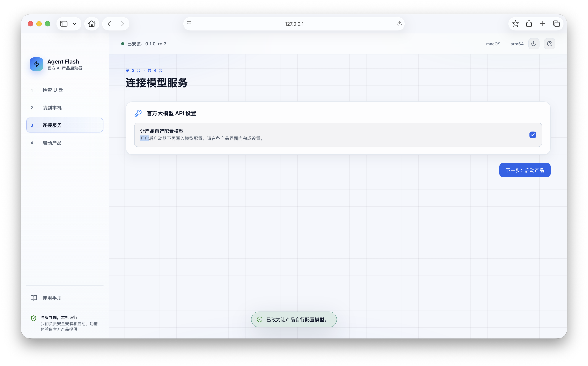Click 下一步：启动产品 button
Image resolution: width=588 pixels, height=366 pixels.
pos(525,170)
